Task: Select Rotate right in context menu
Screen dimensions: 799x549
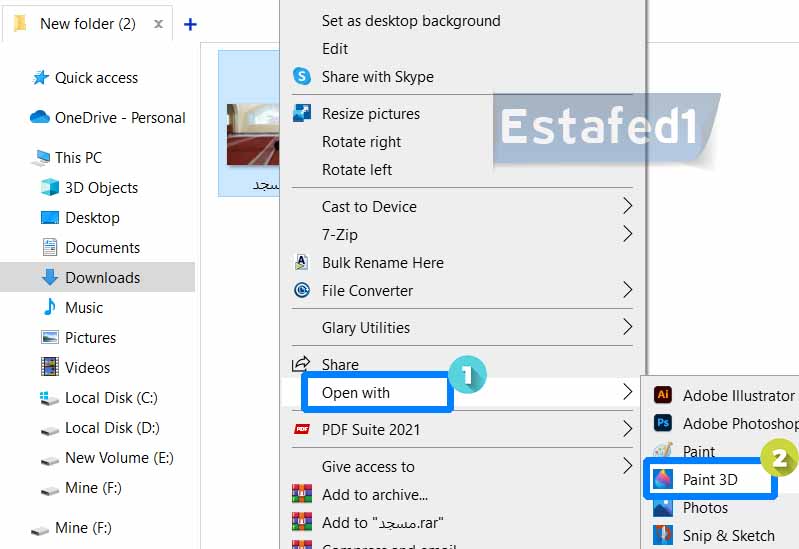Action: pyautogui.click(x=361, y=142)
